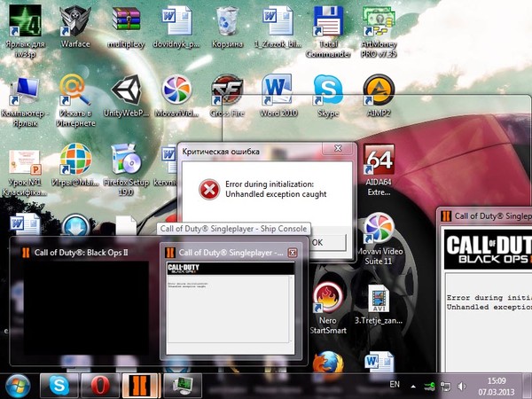Open the Skype desktop shortcut

(329, 91)
